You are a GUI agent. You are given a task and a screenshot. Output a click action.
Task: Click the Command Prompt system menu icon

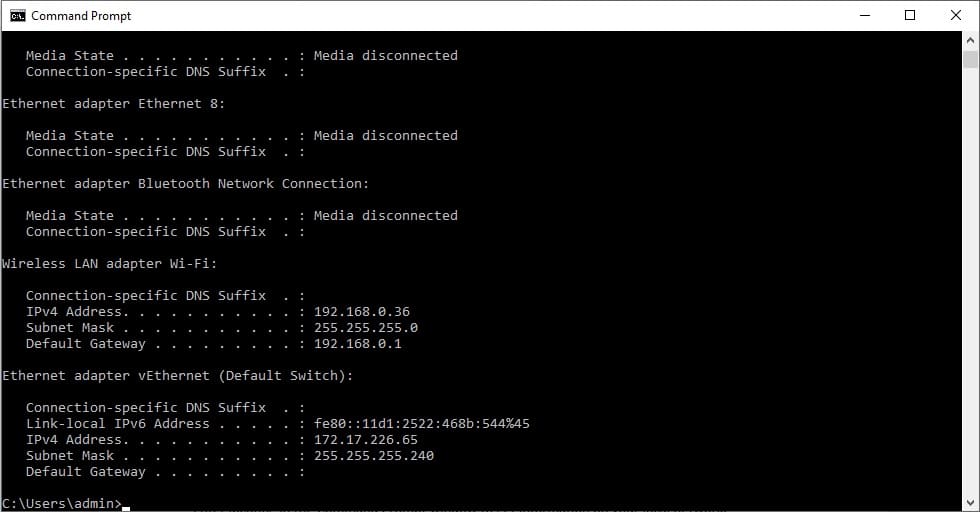click(x=18, y=16)
